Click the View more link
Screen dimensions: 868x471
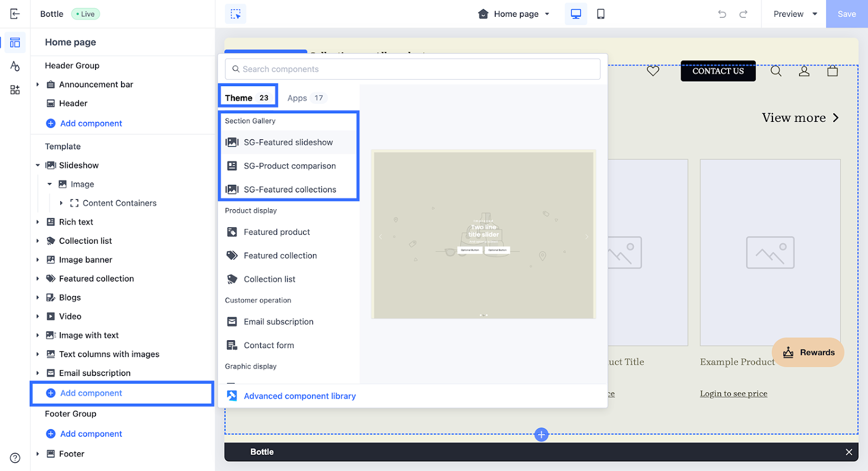(801, 118)
